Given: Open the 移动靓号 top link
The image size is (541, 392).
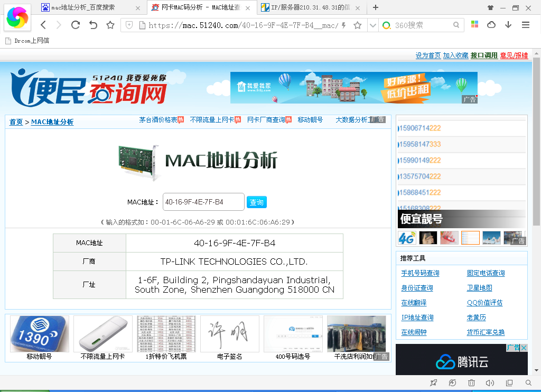Looking at the screenshot, I should (x=310, y=120).
